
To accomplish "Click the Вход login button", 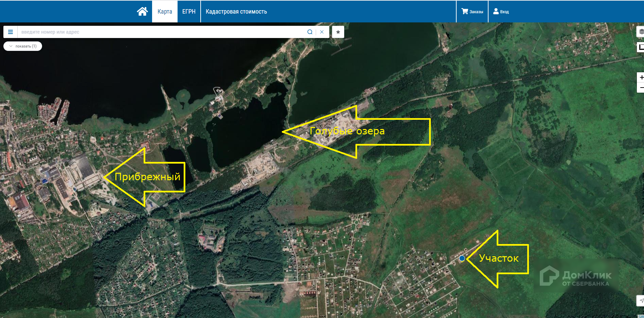I will tap(501, 12).
